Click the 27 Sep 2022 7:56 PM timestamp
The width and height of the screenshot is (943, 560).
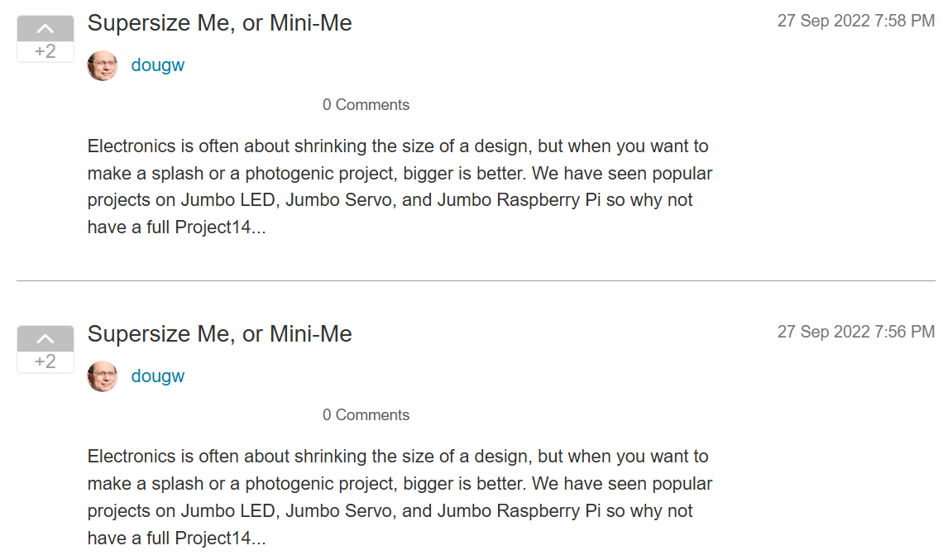(856, 332)
